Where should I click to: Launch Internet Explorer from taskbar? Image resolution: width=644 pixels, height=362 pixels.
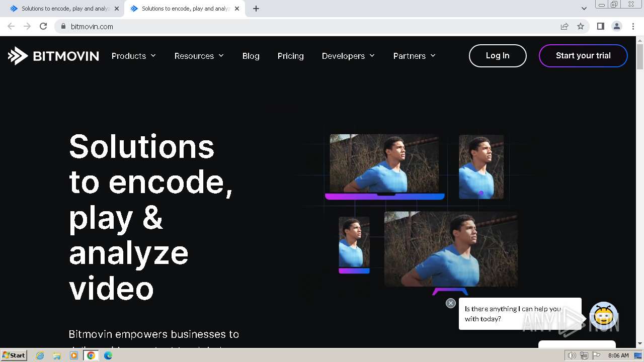(40, 355)
